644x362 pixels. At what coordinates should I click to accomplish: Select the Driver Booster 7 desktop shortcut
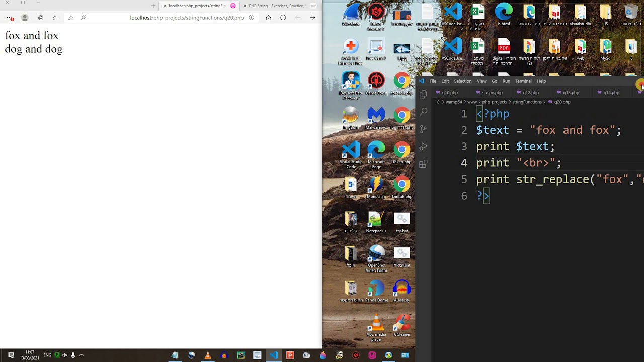coord(376,17)
